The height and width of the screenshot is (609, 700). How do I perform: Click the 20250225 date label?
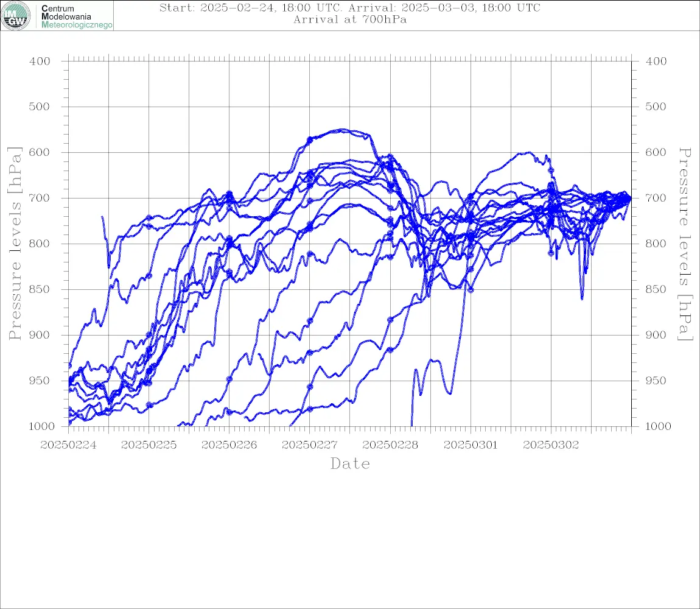(x=149, y=445)
